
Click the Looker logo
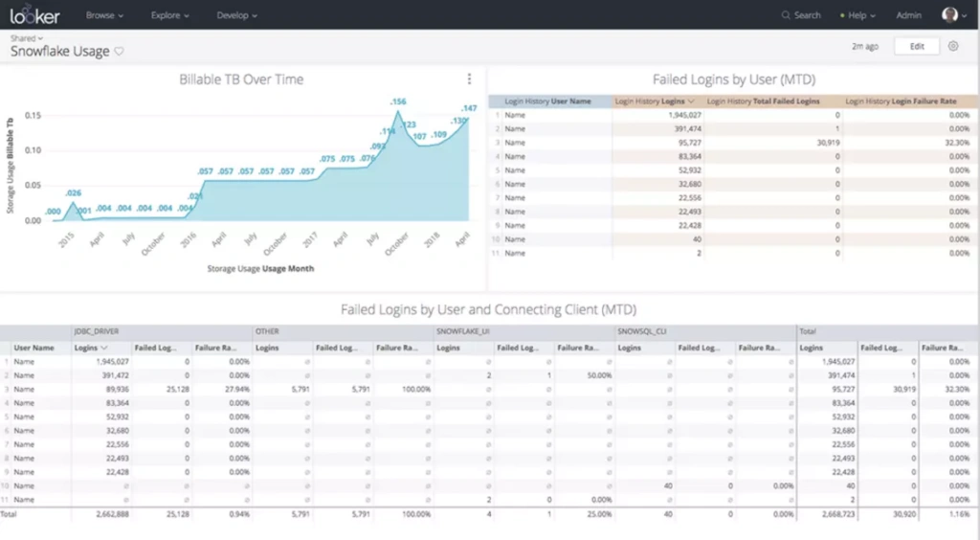tap(36, 15)
